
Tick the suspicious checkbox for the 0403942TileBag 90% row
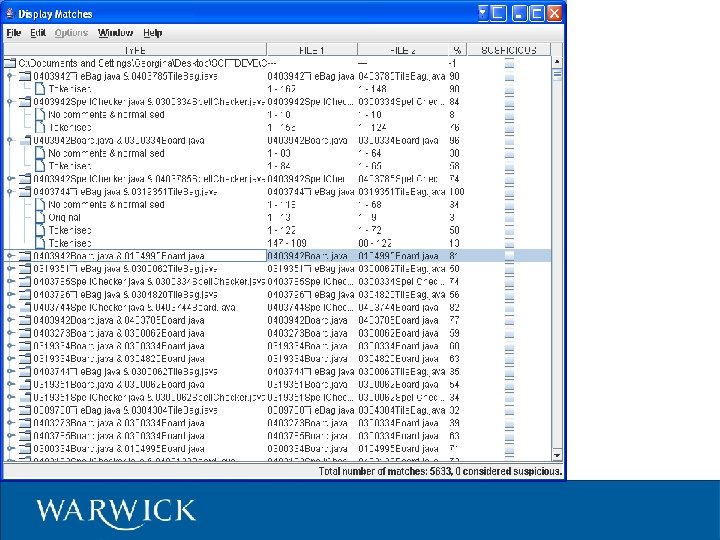pyautogui.click(x=509, y=76)
